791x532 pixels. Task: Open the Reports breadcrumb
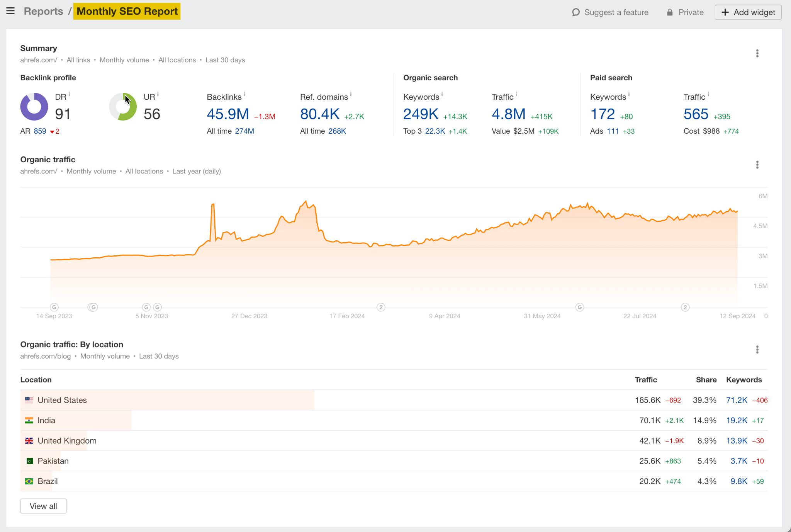point(43,11)
